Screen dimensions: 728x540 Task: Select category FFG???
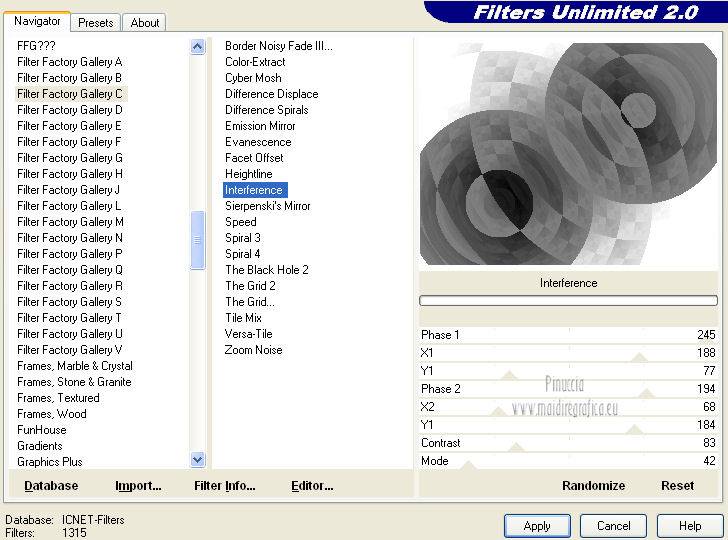(36, 46)
